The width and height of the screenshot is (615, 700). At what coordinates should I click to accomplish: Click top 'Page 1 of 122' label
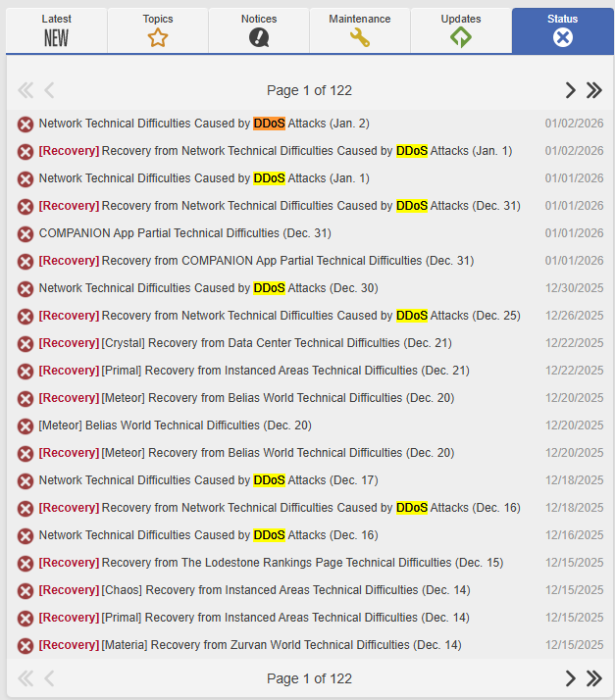309,90
